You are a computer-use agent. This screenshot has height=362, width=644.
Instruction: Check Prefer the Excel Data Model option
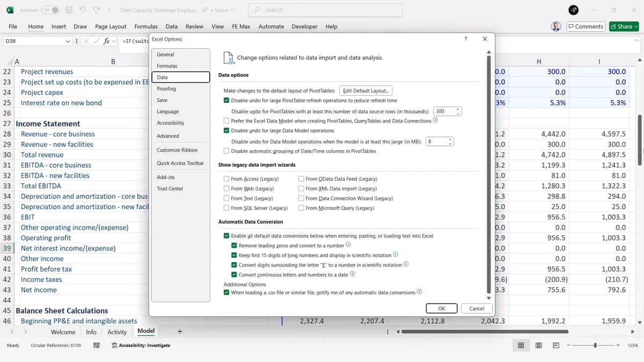pyautogui.click(x=226, y=121)
